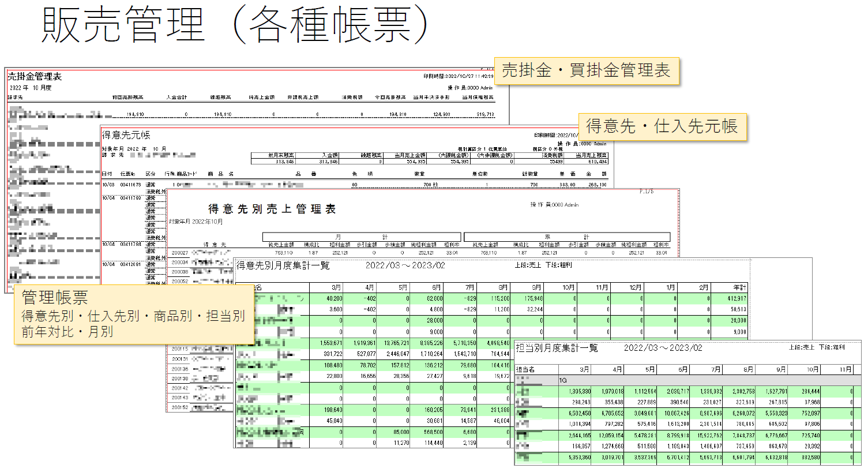Select the 年計 column header
The image size is (868, 472).
pos(739,287)
